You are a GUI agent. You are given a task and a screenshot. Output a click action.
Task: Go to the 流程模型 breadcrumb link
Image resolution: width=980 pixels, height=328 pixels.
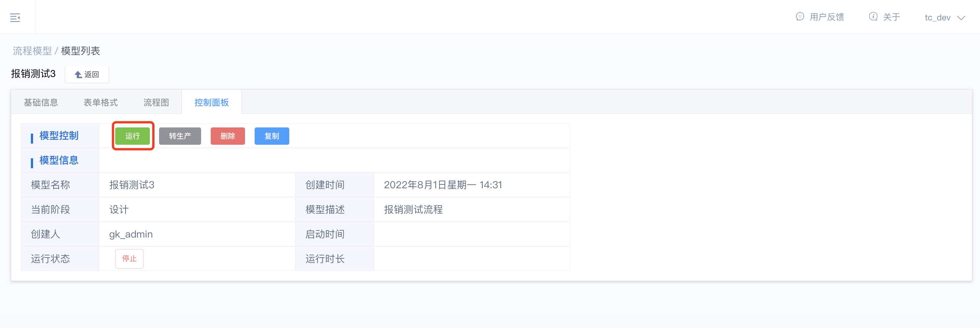(32, 51)
